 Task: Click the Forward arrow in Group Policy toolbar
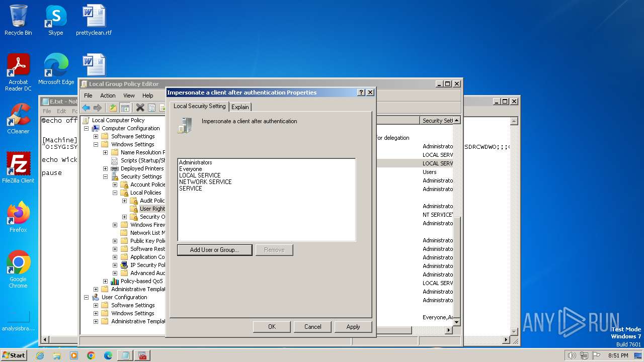[98, 108]
